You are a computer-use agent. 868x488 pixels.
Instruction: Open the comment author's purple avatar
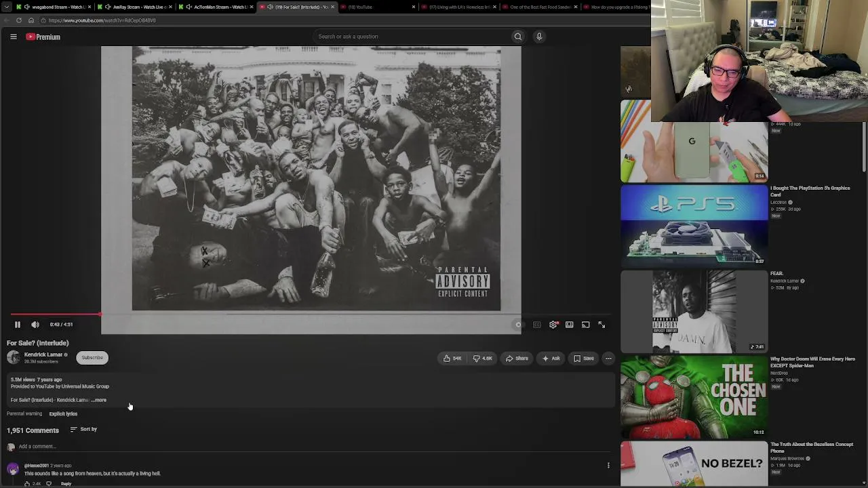(x=13, y=470)
